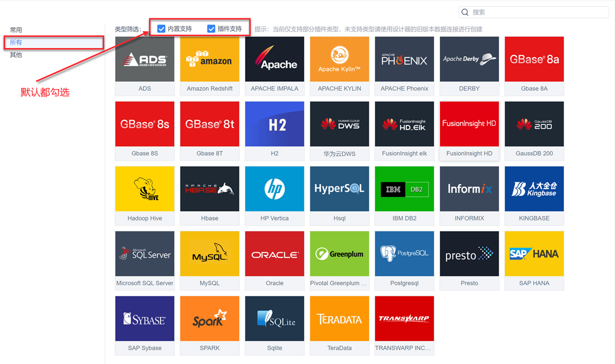Open the KINGBASE database tile
615x364 pixels.
tap(534, 196)
